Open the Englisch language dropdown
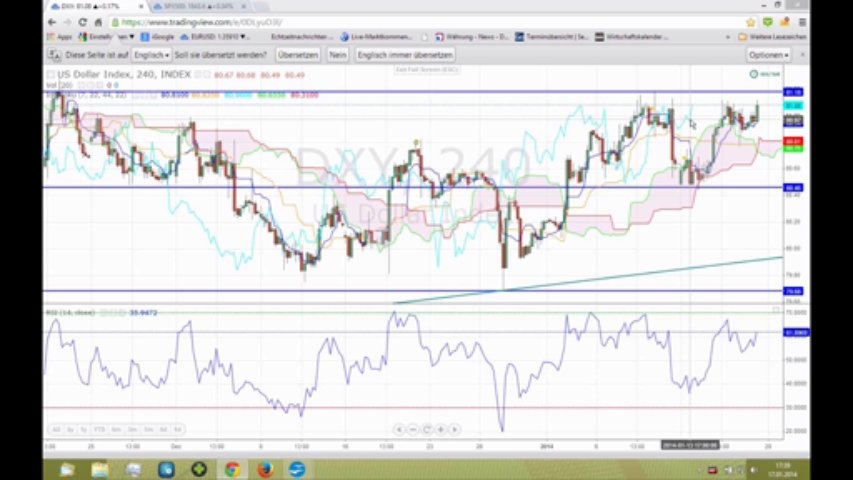 click(151, 55)
